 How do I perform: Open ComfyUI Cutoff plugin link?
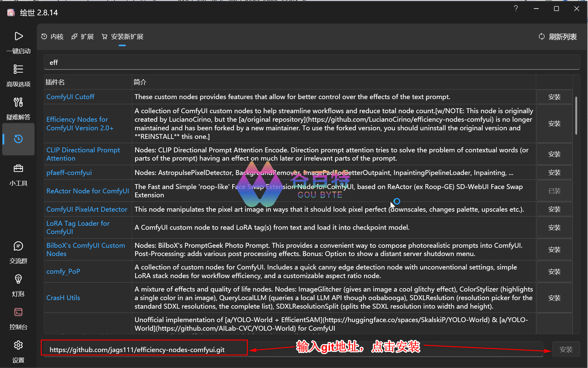(70, 97)
